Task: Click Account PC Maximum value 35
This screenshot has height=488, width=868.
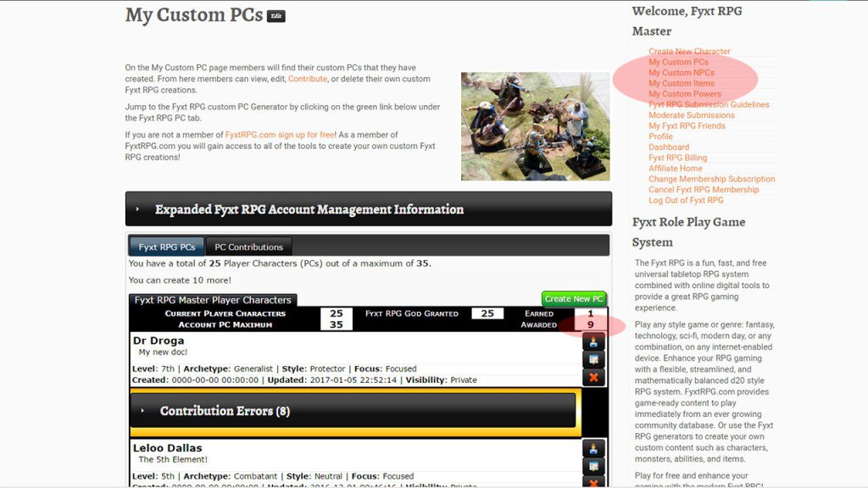Action: pyautogui.click(x=336, y=324)
